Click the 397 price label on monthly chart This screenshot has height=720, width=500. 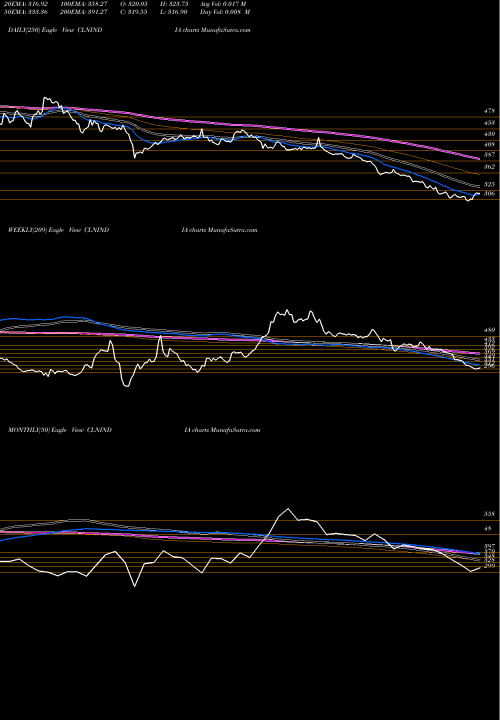coord(489,546)
